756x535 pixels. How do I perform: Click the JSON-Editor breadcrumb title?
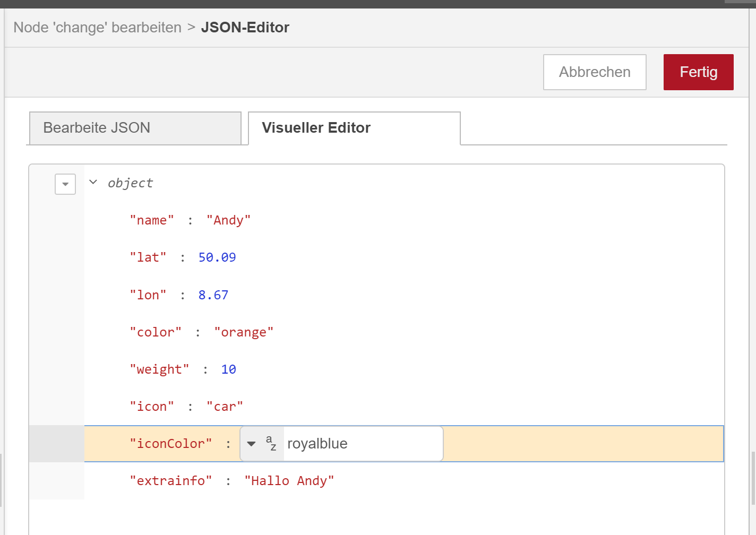(245, 28)
